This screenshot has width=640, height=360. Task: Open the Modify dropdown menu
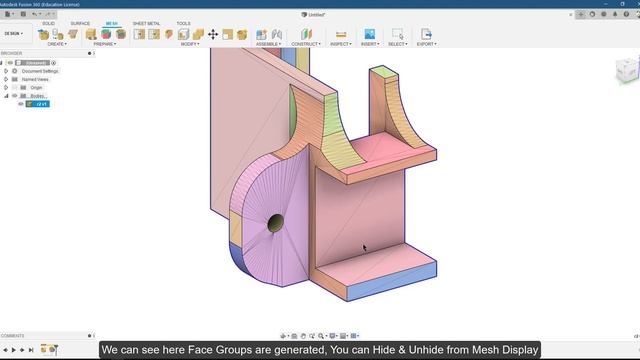190,44
